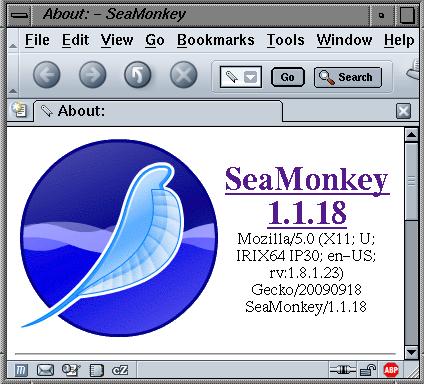The image size is (424, 384).
Task: Open the File menu
Action: point(37,40)
